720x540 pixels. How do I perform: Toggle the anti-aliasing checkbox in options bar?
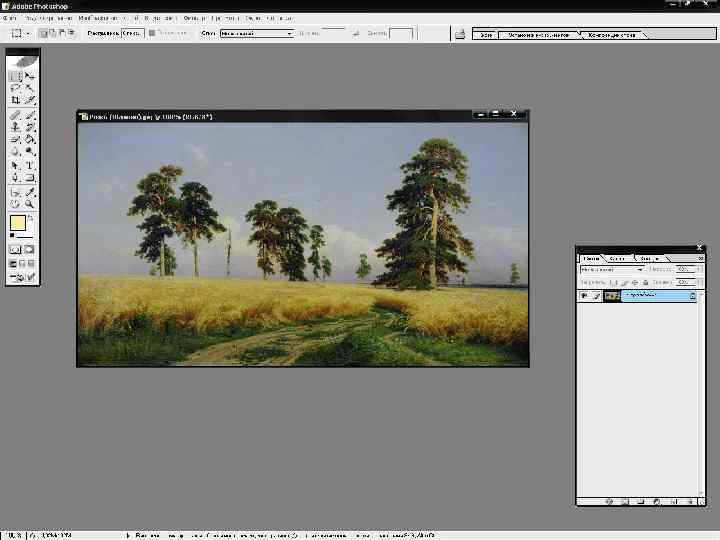click(x=152, y=33)
